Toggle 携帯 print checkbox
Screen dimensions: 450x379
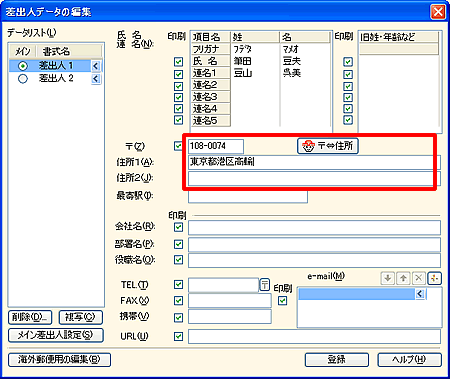coord(179,317)
